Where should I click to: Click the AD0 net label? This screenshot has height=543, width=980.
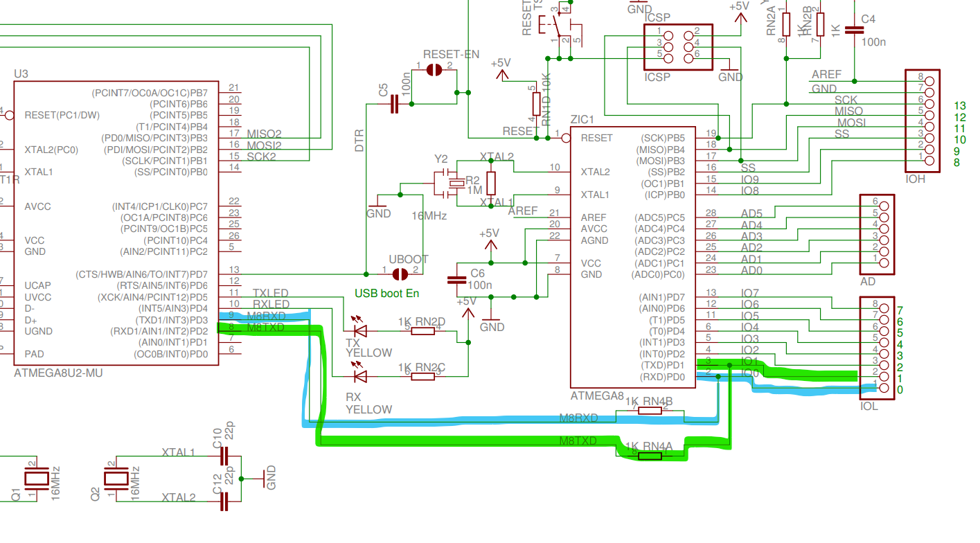pyautogui.click(x=751, y=270)
